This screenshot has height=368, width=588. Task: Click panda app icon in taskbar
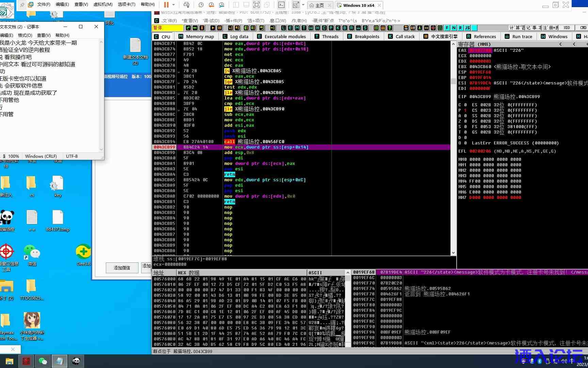76,361
